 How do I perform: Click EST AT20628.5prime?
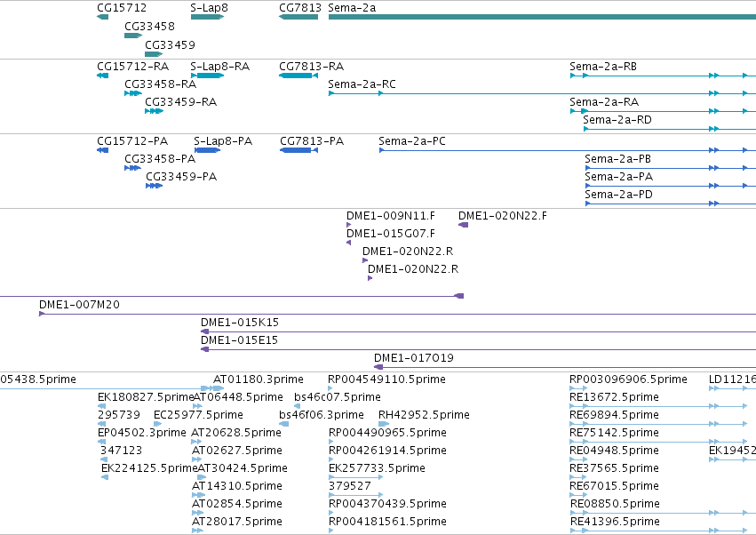[x=196, y=442]
